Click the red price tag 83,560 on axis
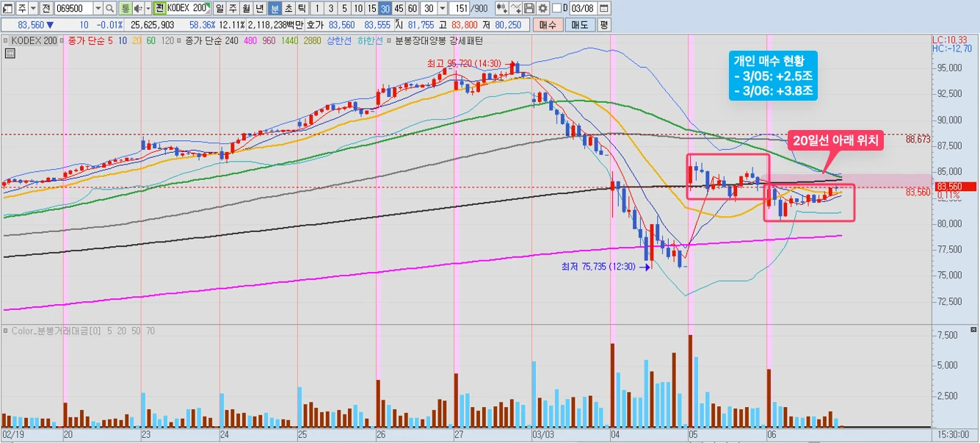 955,187
